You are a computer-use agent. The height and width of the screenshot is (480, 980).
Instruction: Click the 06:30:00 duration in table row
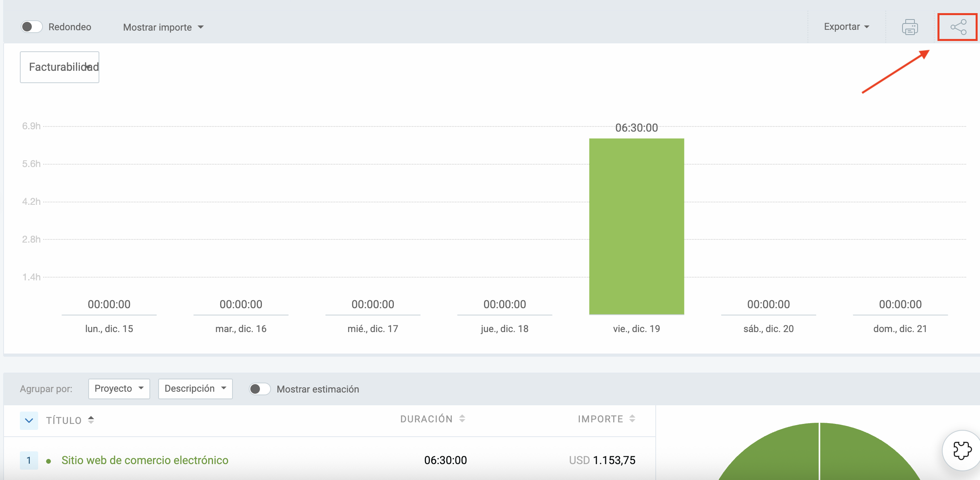click(445, 460)
